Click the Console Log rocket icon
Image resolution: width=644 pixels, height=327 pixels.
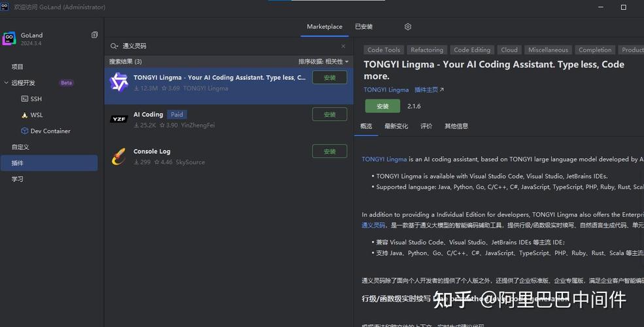point(119,156)
